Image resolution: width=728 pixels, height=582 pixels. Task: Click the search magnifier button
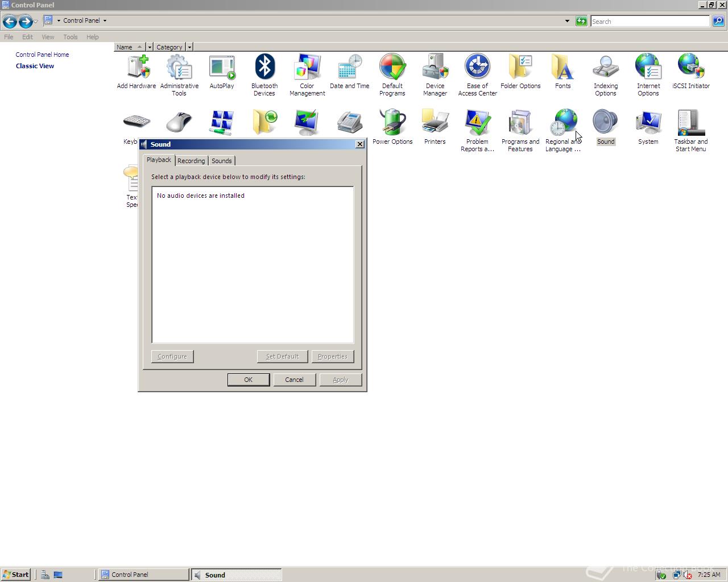[x=718, y=21]
